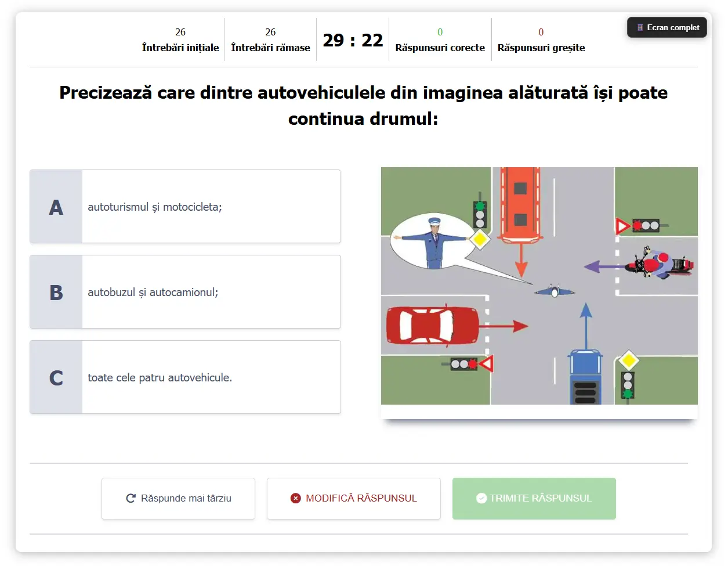Click the checkmark icon in TRIMITE RĂSPUNSUL
This screenshot has height=566, width=728.
[481, 498]
